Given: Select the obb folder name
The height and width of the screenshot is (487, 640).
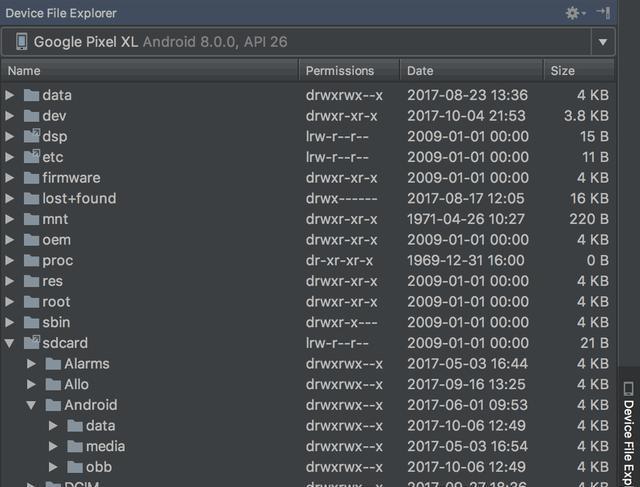Looking at the screenshot, I should (x=99, y=467).
